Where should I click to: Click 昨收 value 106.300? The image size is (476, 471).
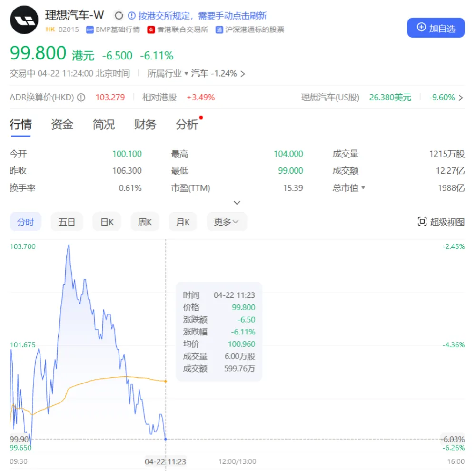tap(127, 170)
